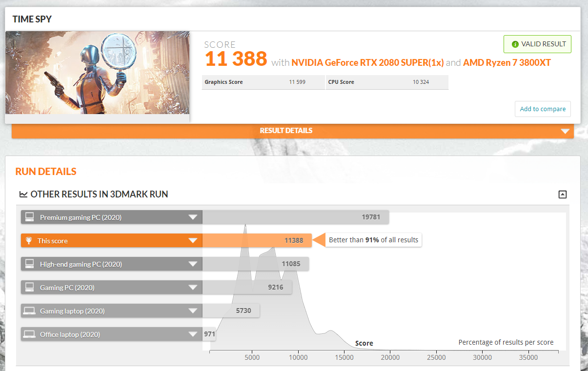Open dropdown arrow on Gaming laptop (2020) row
The width and height of the screenshot is (588, 371).
(193, 311)
